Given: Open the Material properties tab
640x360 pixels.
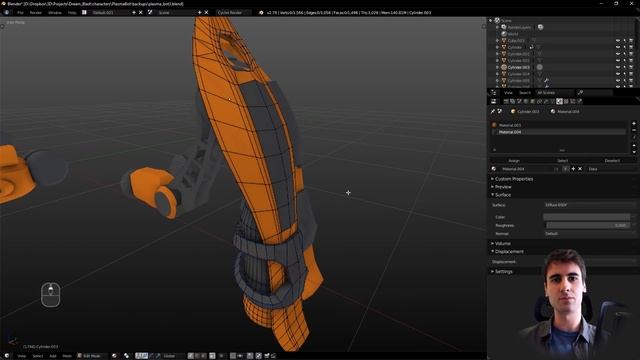Looking at the screenshot, I should pyautogui.click(x=559, y=101).
